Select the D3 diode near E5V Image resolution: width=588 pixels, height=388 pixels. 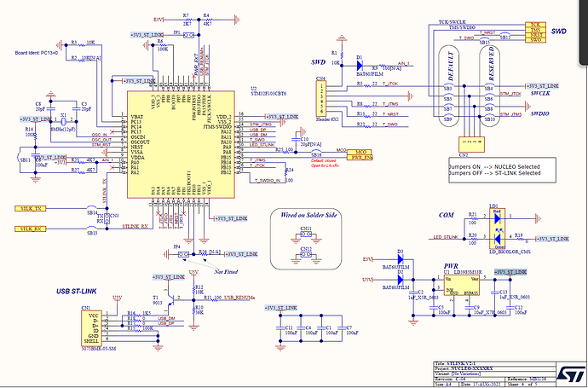click(x=401, y=258)
